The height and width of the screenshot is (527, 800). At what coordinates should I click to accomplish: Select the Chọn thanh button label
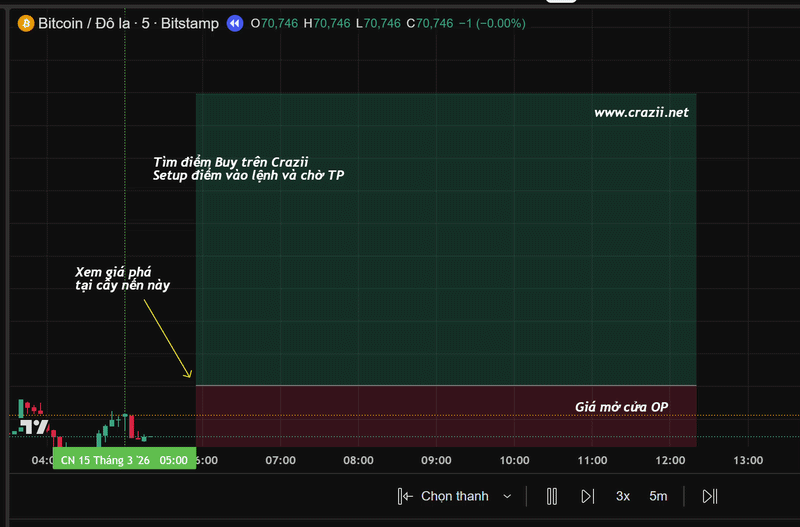(x=454, y=496)
